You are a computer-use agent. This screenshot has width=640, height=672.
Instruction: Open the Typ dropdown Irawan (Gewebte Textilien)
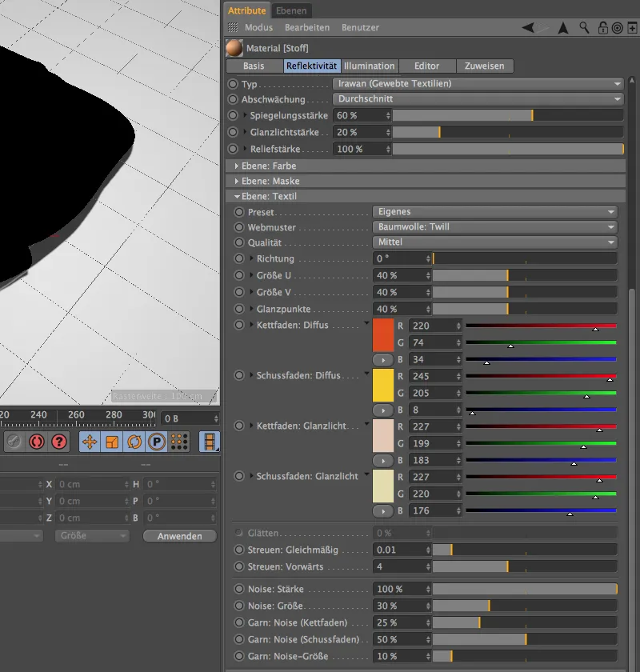[478, 83]
